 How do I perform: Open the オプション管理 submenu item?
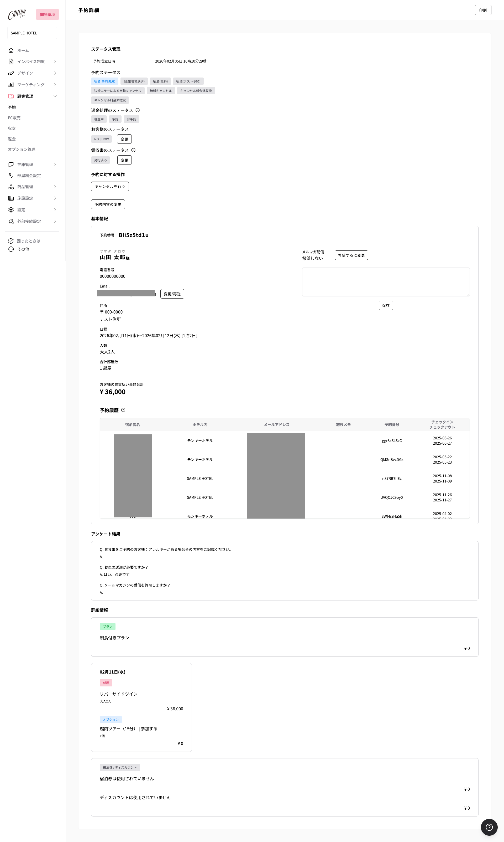pos(22,150)
